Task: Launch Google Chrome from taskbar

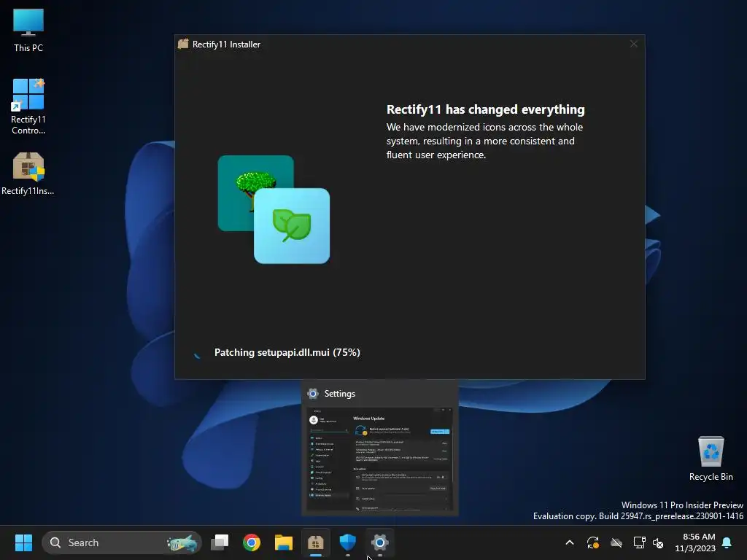Action: click(x=252, y=542)
